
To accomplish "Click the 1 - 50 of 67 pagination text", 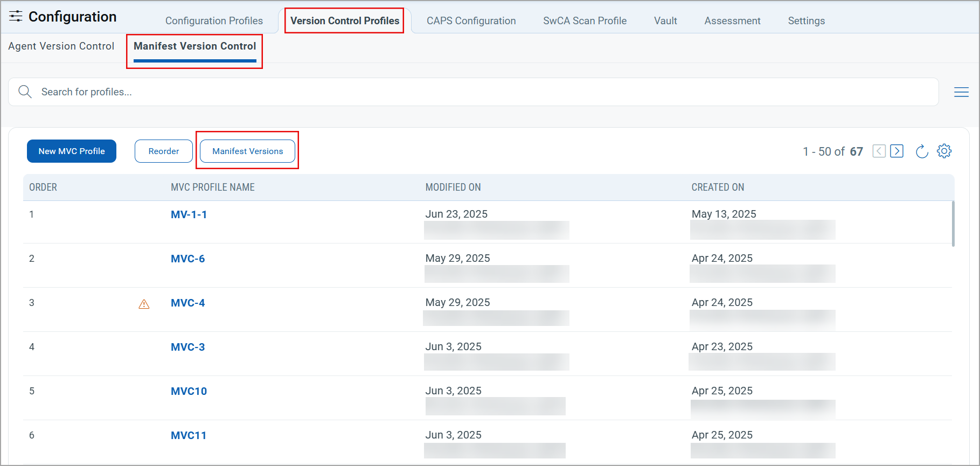I will coord(833,152).
